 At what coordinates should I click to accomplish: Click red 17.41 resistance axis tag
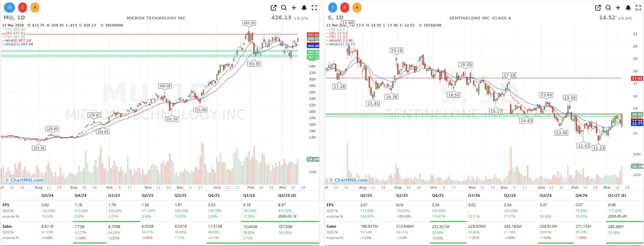pos(637,78)
